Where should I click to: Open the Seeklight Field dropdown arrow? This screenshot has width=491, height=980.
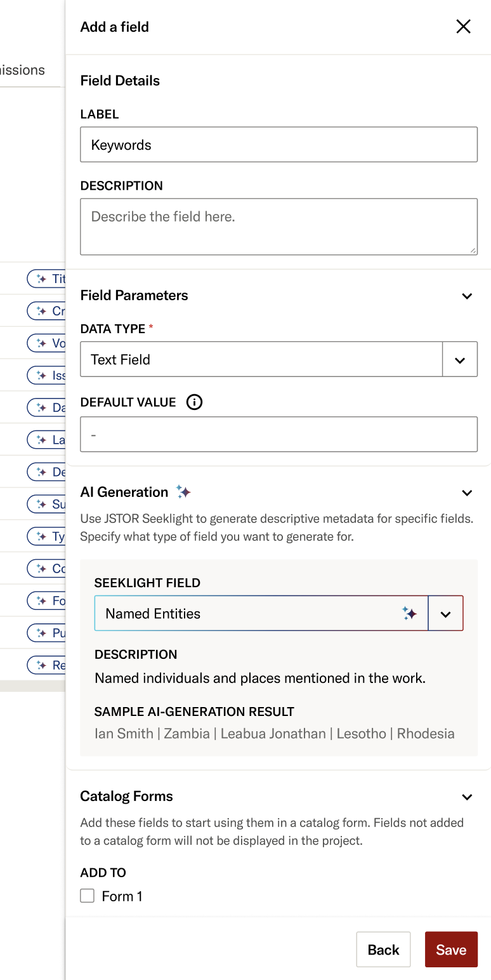pyautogui.click(x=446, y=614)
